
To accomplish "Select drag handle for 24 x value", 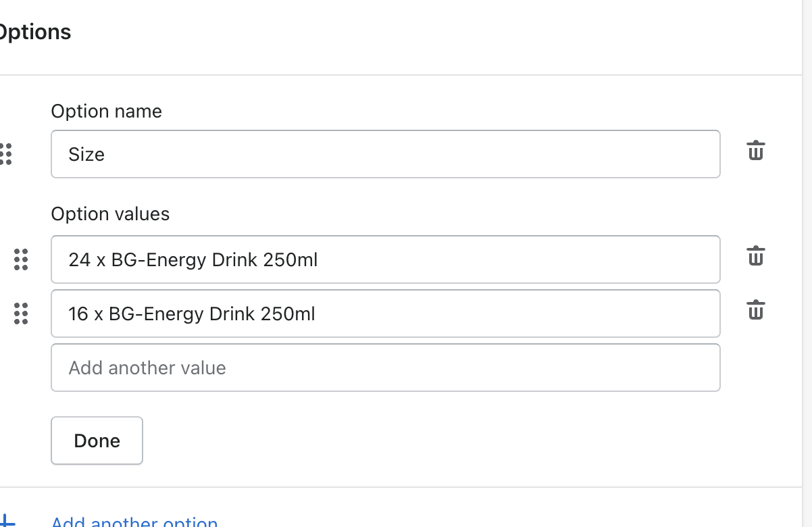I will (x=21, y=259).
